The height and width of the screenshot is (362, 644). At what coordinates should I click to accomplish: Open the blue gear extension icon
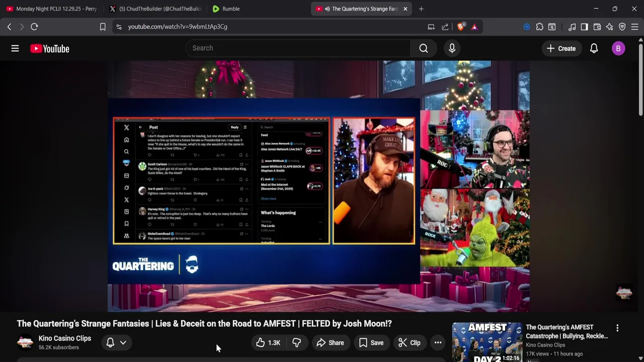point(527,27)
